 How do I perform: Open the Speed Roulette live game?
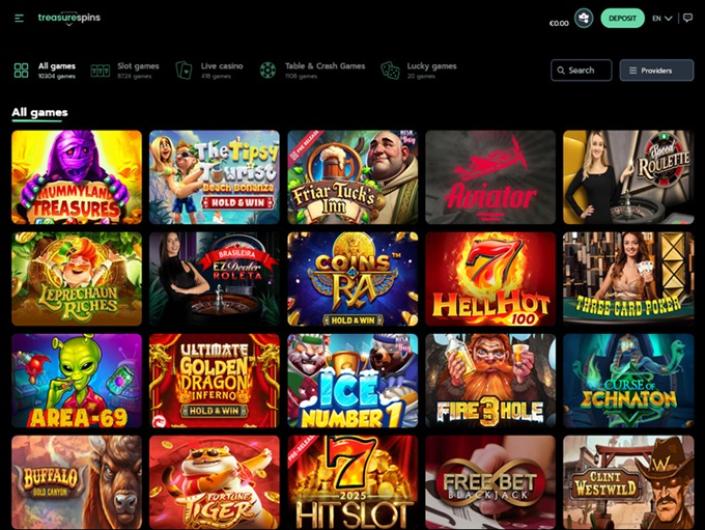628,177
